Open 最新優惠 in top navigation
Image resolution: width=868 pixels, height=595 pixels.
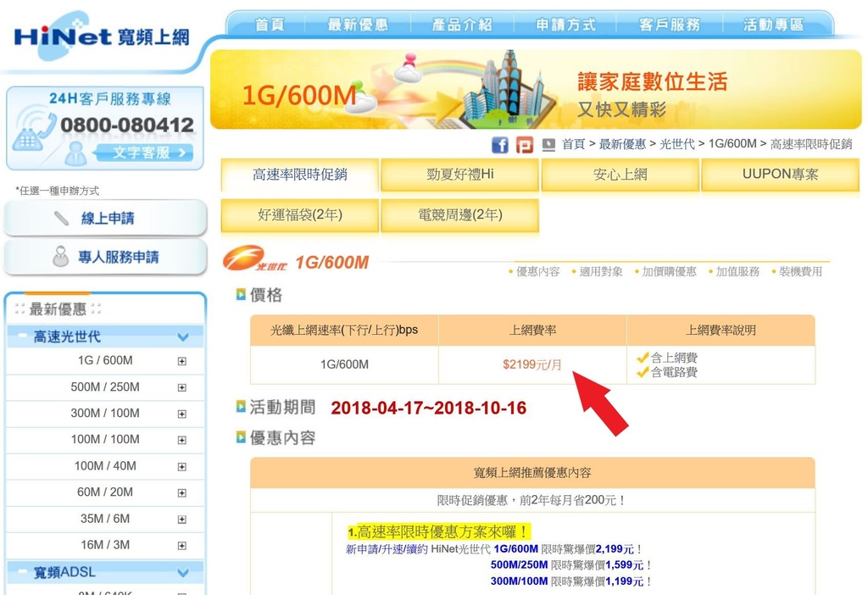[x=358, y=25]
